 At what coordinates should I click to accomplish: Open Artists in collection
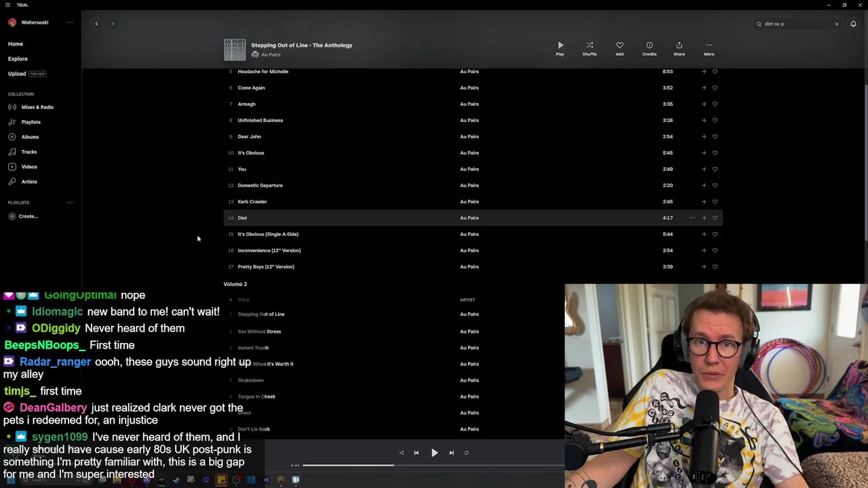click(x=22, y=182)
